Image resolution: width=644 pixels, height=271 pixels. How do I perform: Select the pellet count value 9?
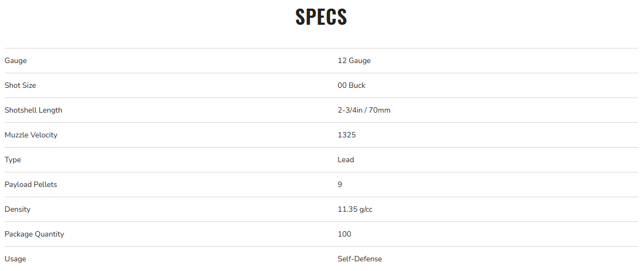click(x=340, y=185)
